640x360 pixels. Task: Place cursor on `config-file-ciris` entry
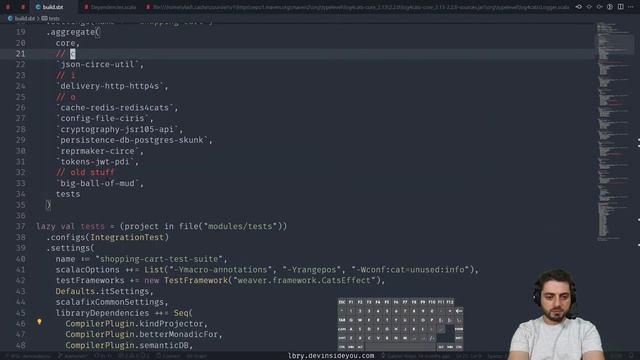[x=105, y=118]
